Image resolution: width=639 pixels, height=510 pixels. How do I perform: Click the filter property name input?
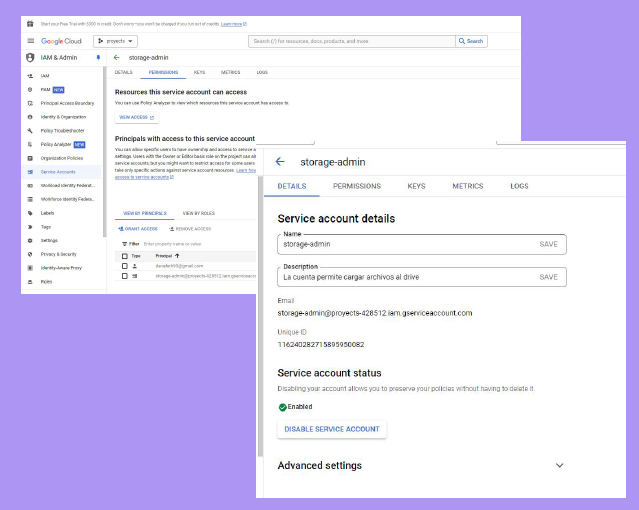tap(172, 244)
